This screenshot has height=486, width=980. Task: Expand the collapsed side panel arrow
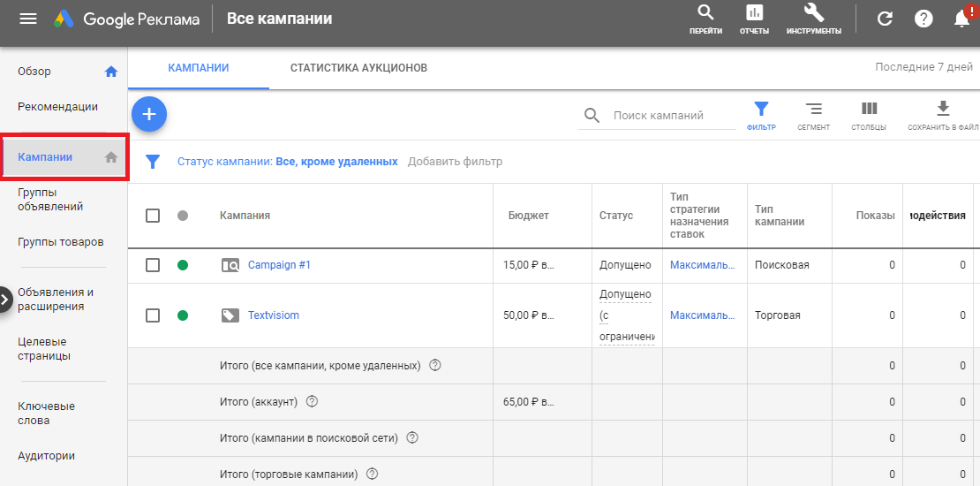[5, 300]
